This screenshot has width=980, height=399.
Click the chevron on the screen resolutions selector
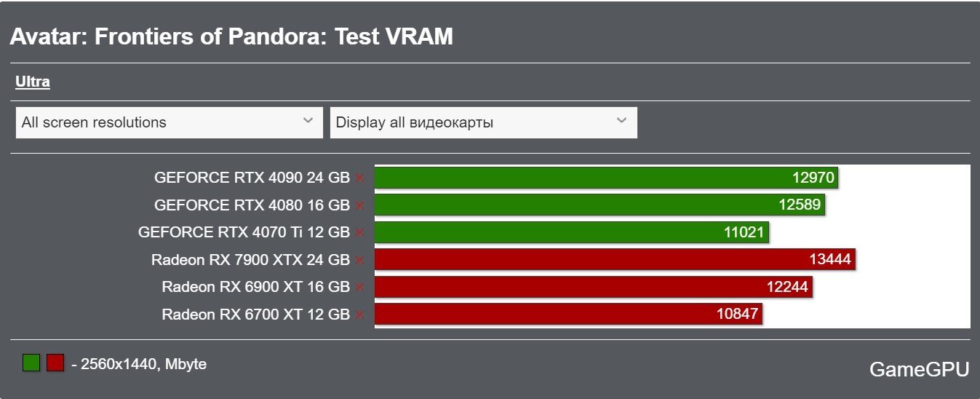pyautogui.click(x=308, y=121)
